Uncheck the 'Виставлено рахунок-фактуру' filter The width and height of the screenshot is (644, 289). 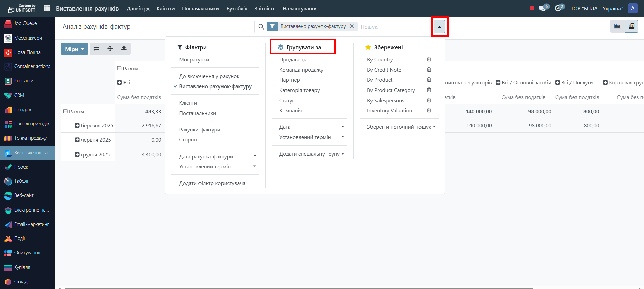pos(215,86)
